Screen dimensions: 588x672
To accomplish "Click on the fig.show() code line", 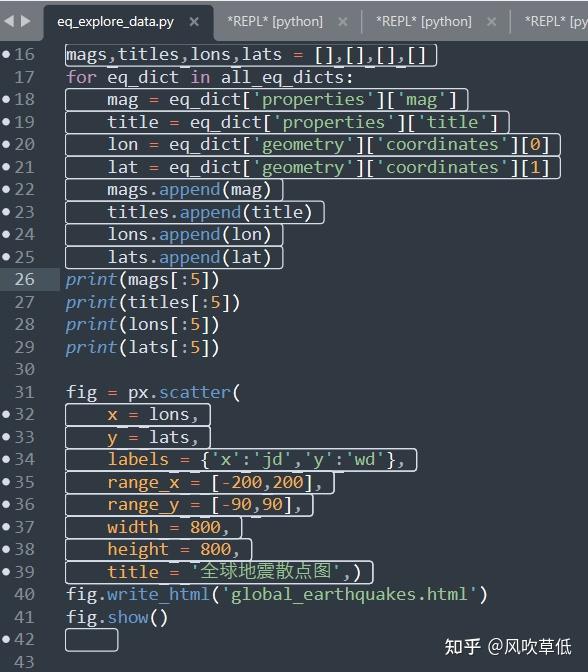I will point(117,617).
